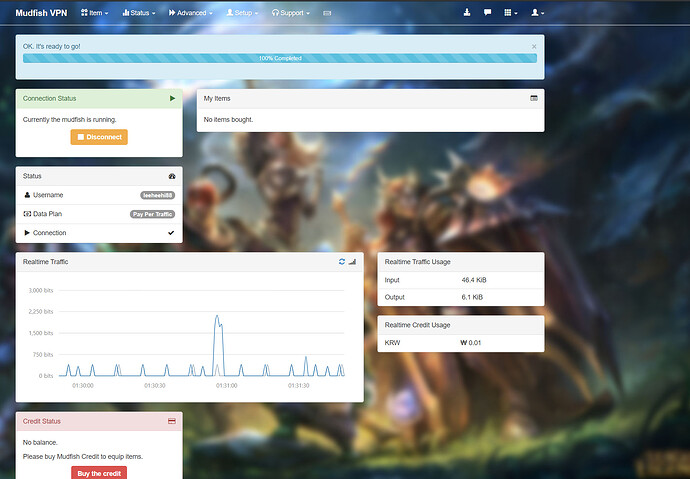Click the Credit Status panel title
The image size is (690, 479).
tap(42, 421)
